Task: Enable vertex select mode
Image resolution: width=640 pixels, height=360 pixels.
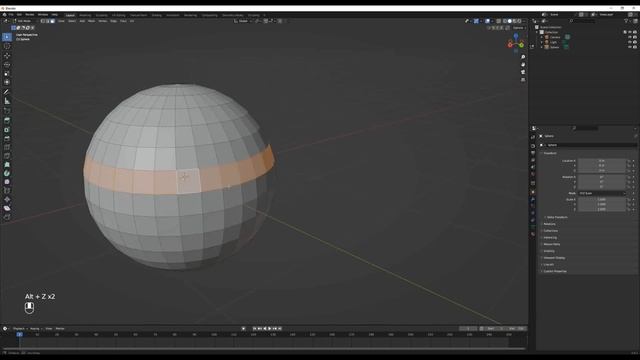Action: 43,21
